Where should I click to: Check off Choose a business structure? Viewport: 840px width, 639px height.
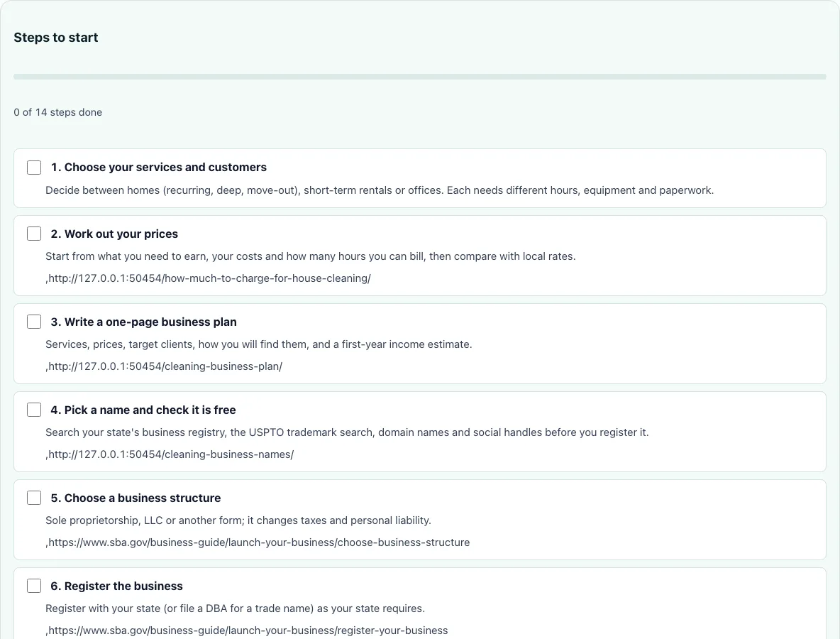[x=34, y=498]
